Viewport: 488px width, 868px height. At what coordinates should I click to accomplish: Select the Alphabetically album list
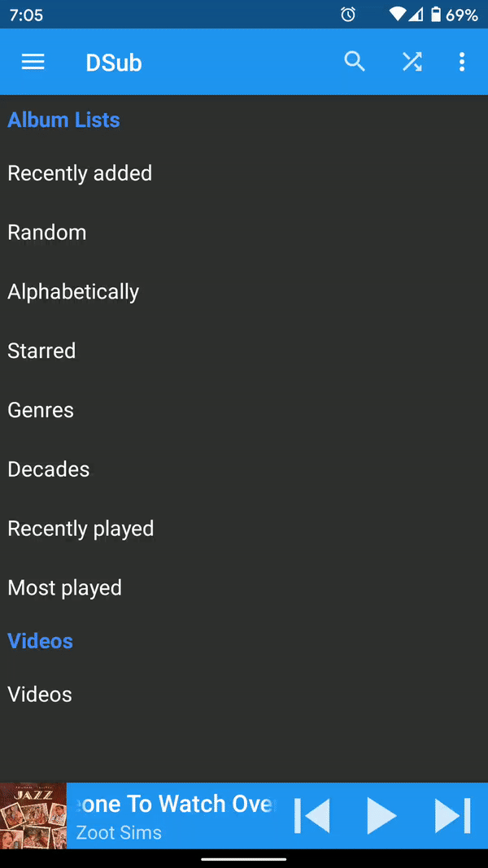pos(244,292)
